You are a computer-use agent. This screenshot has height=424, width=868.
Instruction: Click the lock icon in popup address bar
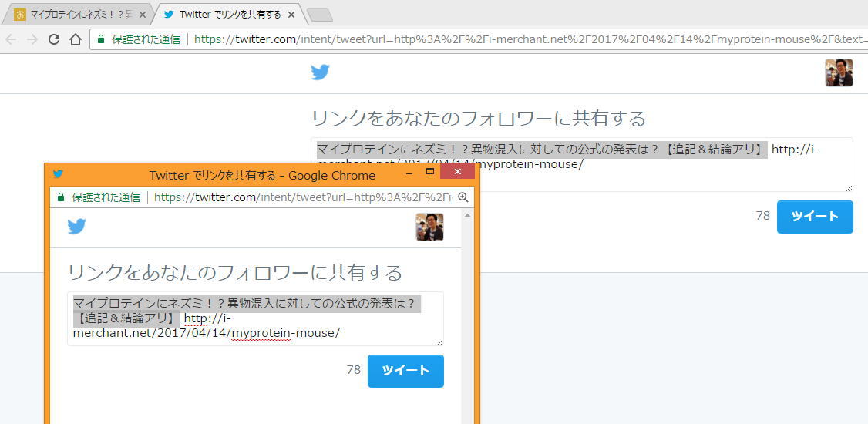(x=61, y=197)
